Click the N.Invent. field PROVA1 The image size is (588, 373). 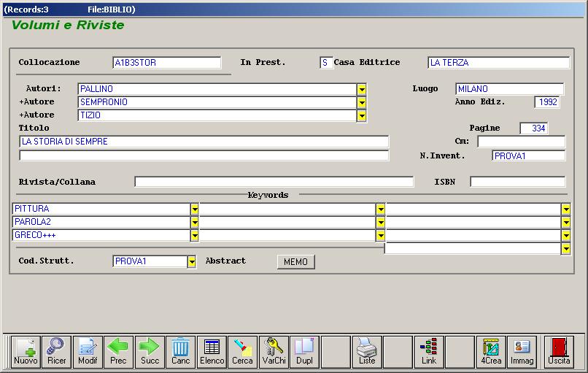528,155
